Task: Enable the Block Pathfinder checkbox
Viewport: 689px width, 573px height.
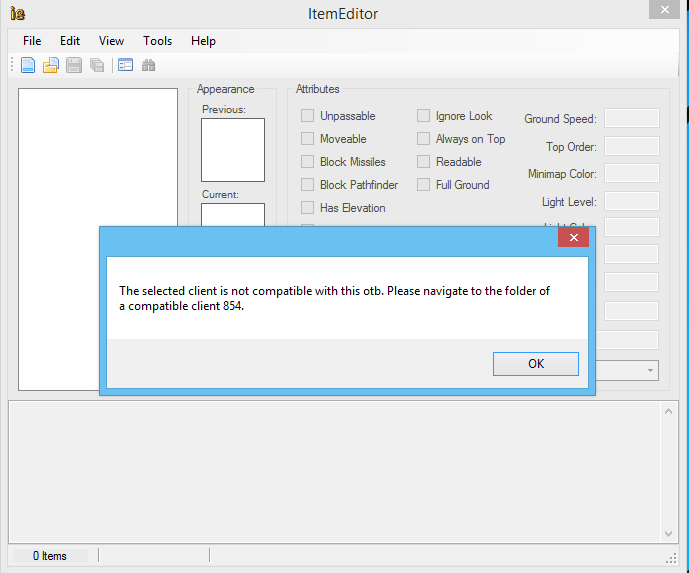Action: point(308,185)
